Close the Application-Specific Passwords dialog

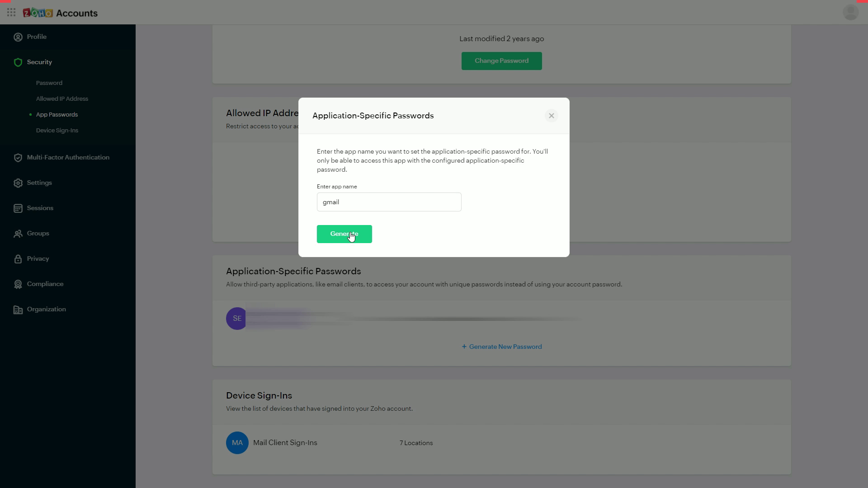pos(551,116)
